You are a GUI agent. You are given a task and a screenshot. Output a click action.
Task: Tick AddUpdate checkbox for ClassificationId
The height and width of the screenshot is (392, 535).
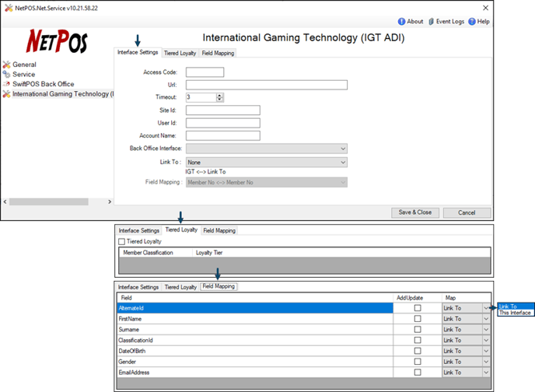point(418,340)
